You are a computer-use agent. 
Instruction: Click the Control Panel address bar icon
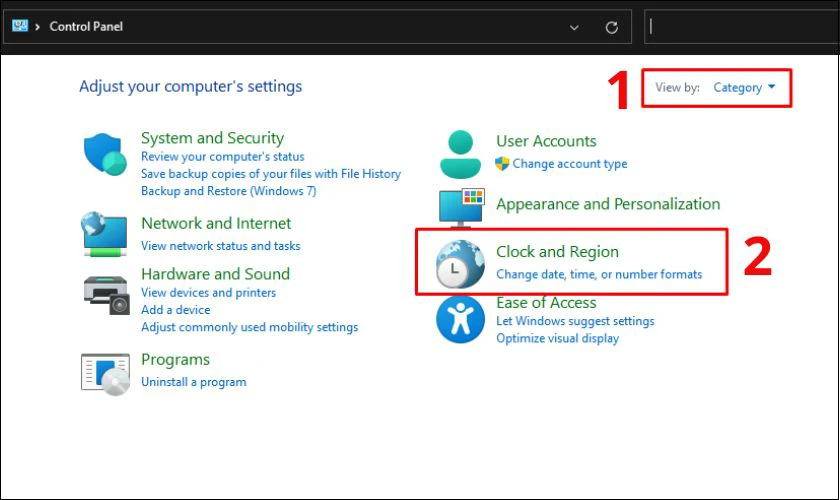click(x=20, y=26)
